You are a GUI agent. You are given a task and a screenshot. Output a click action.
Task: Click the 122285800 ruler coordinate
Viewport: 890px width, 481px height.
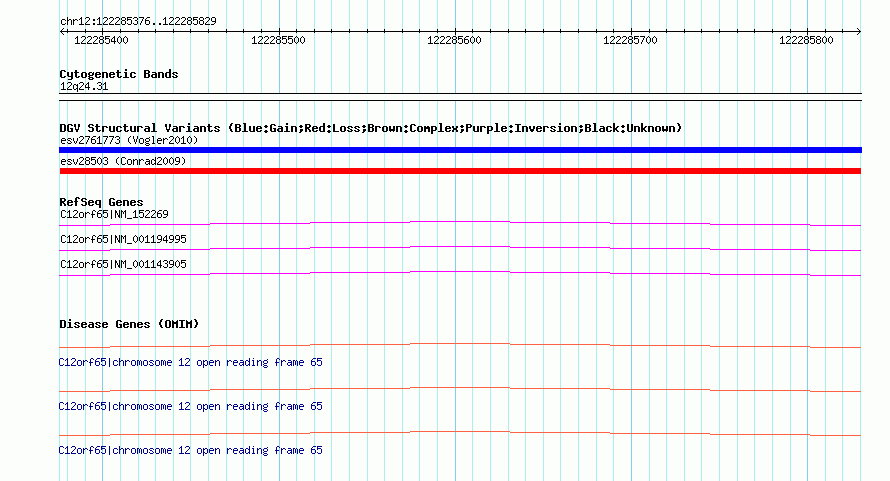pyautogui.click(x=806, y=40)
